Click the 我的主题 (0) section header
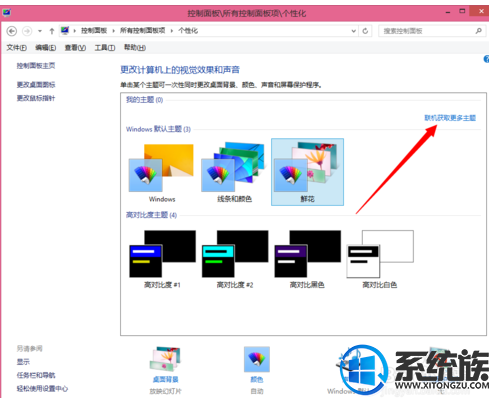Screen dimensions: 489x398 [144, 100]
